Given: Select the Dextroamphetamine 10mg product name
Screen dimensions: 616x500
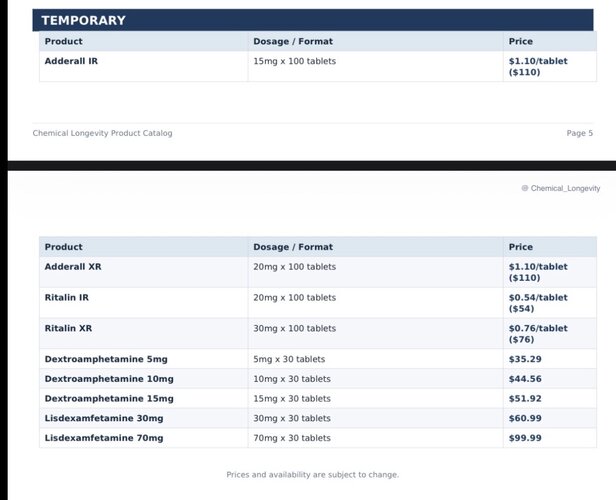Looking at the screenshot, I should pos(109,379).
